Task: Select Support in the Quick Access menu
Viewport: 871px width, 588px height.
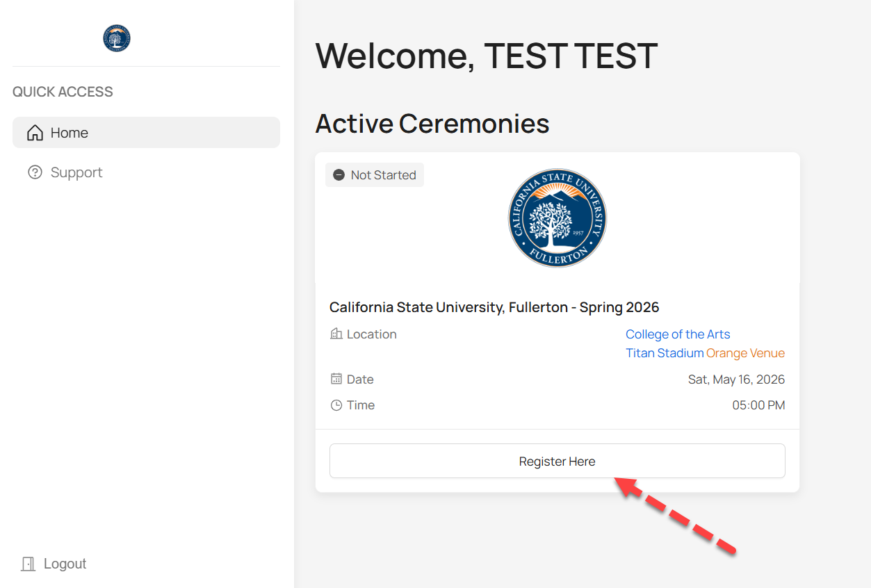Action: tap(76, 172)
